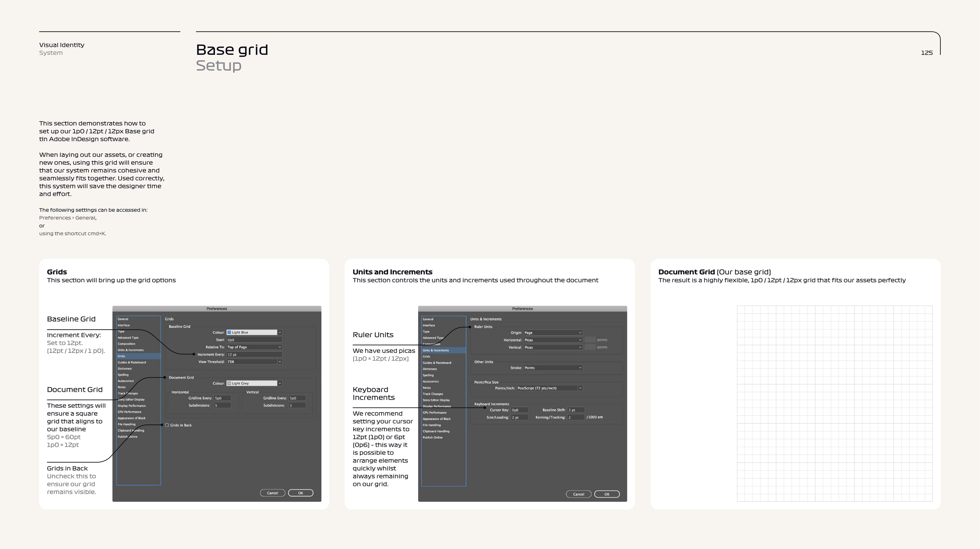Toggle the Grids in Back checkbox
The height and width of the screenshot is (549, 980).
pyautogui.click(x=167, y=425)
